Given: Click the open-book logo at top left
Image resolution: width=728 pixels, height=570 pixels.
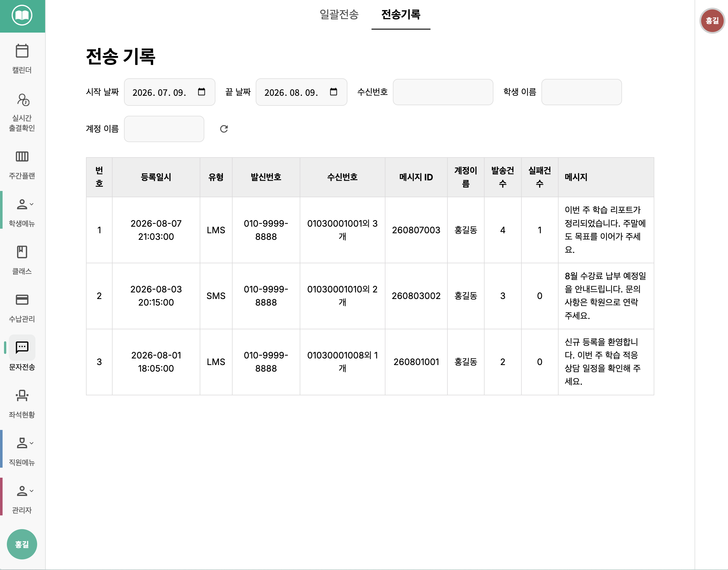Looking at the screenshot, I should 22,15.
